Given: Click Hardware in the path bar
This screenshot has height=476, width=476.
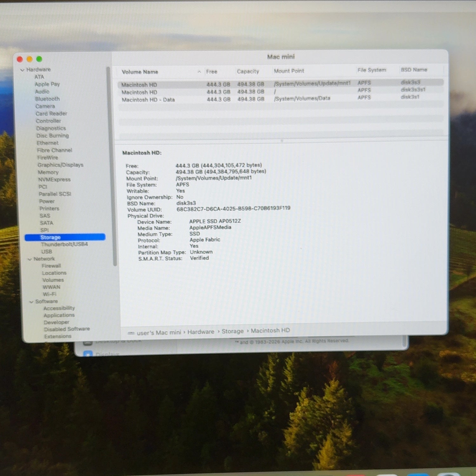Looking at the screenshot, I should 201,332.
